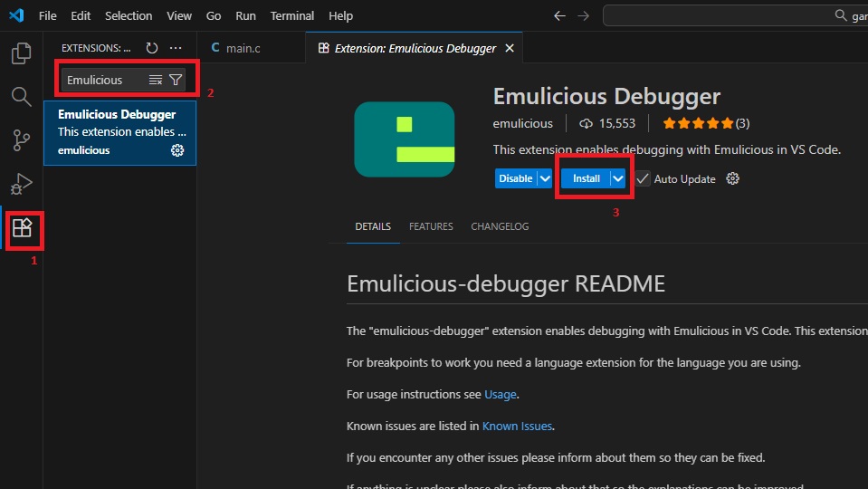Open manage gear for Emulicious Debugger list item
Image resolution: width=868 pixels, height=489 pixels.
coord(177,150)
